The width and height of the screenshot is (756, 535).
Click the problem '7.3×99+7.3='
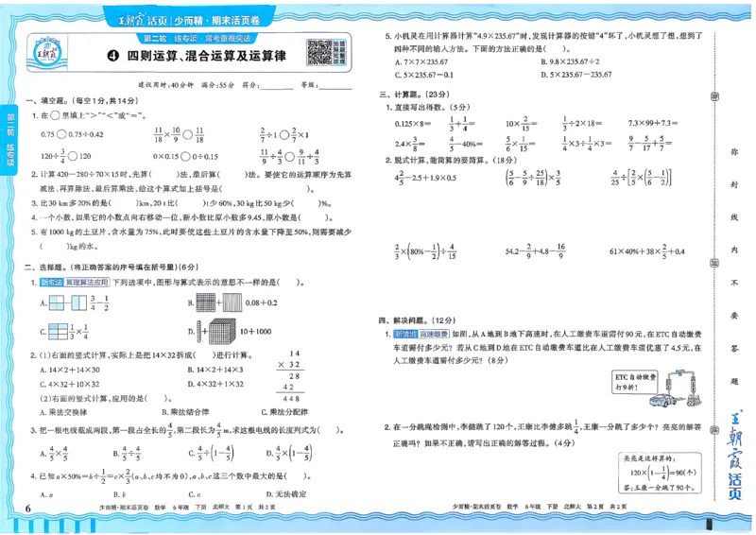click(653, 124)
